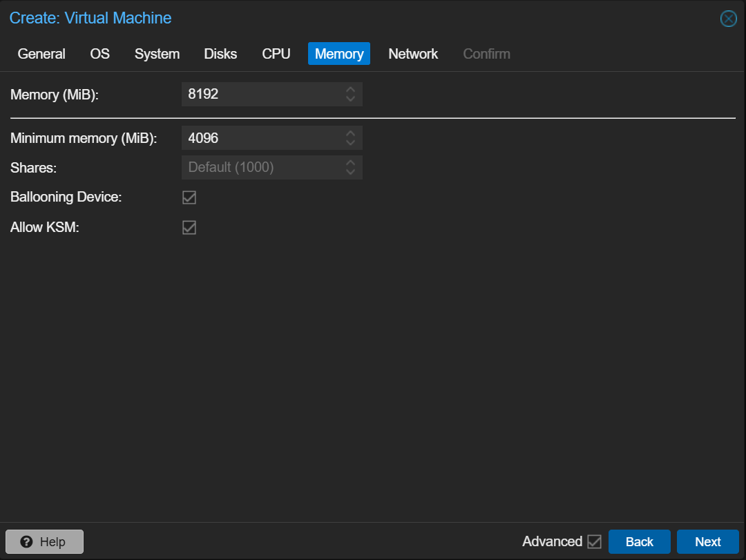Click the Memory tab
Image resolution: width=746 pixels, height=560 pixels.
pyautogui.click(x=339, y=54)
